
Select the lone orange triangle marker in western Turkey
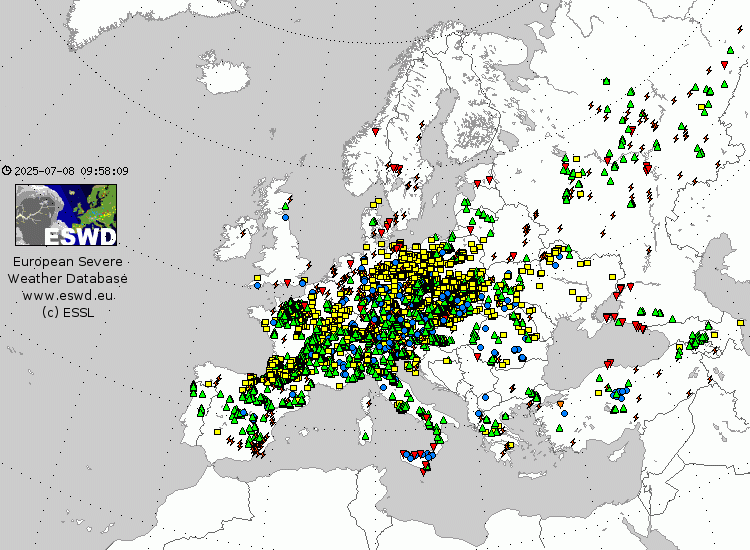(561, 405)
